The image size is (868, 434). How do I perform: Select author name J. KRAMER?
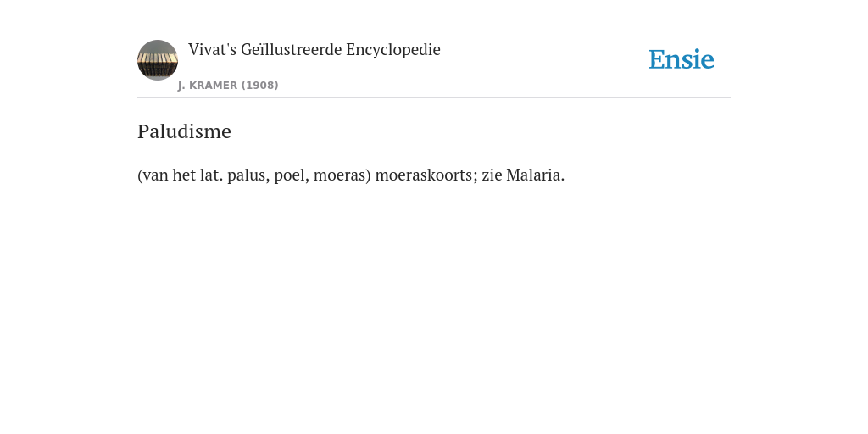[208, 86]
